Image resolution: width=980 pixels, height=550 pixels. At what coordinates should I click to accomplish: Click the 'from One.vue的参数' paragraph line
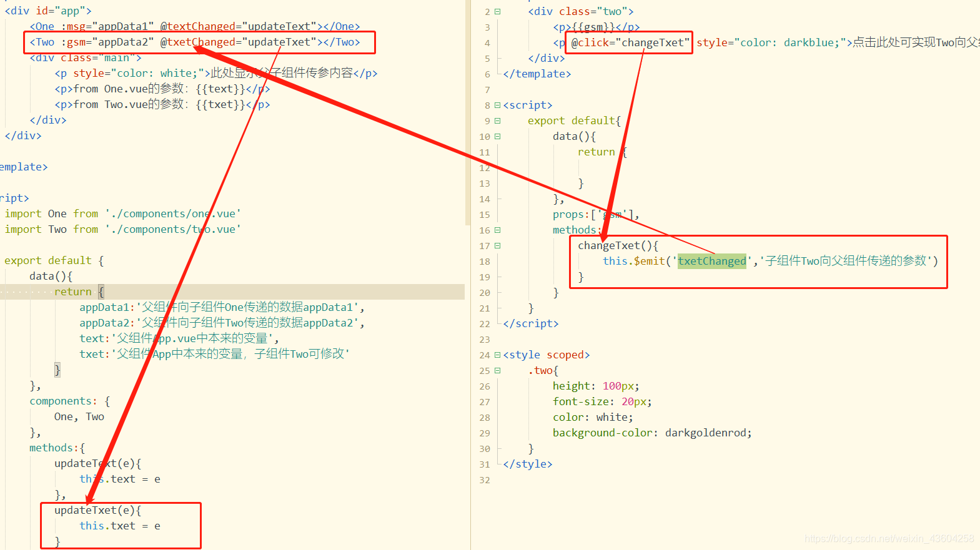pyautogui.click(x=162, y=89)
